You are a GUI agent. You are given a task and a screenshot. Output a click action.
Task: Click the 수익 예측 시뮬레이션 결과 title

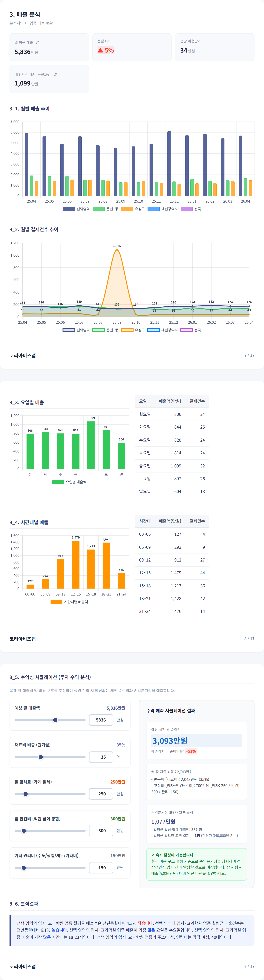(x=171, y=711)
